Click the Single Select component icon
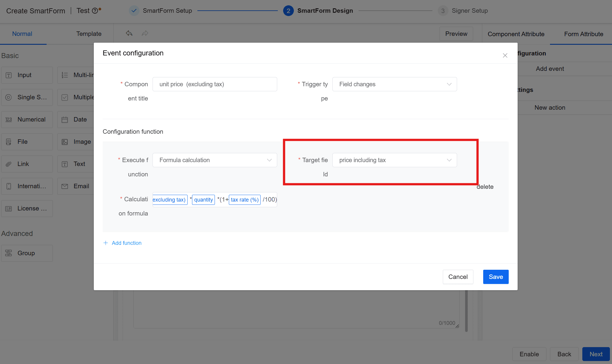Image resolution: width=612 pixels, height=364 pixels. click(9, 97)
